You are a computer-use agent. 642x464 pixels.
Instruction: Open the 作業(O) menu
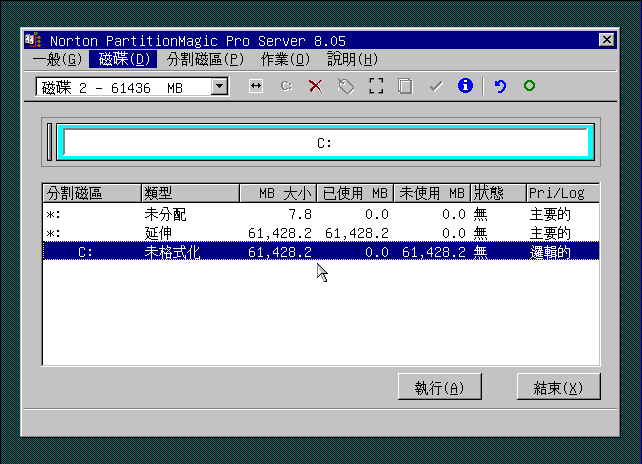284,59
